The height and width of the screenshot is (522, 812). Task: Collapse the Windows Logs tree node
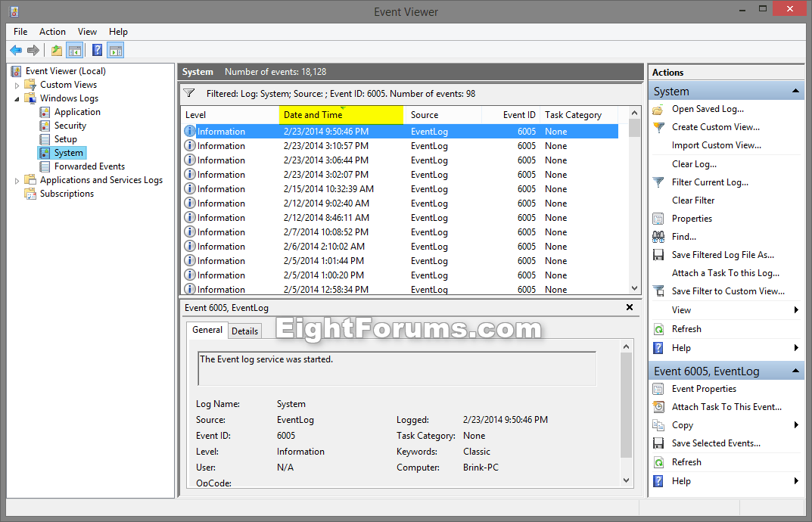tap(17, 98)
